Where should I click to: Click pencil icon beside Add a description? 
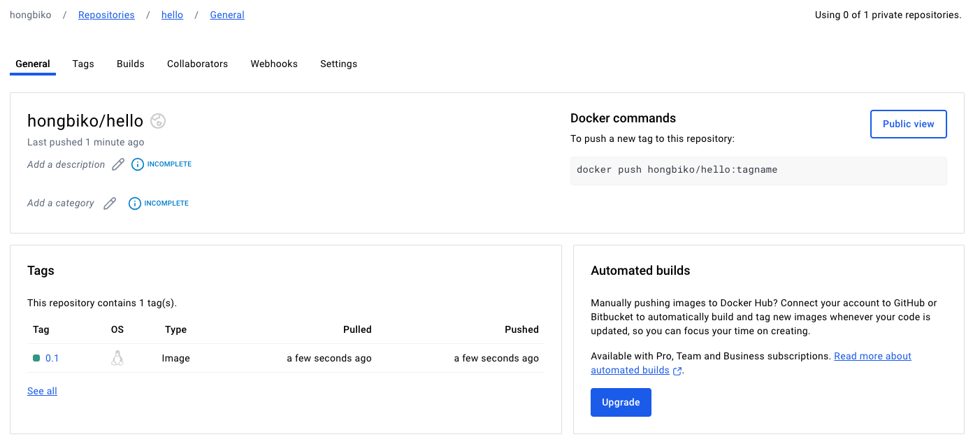click(x=118, y=164)
